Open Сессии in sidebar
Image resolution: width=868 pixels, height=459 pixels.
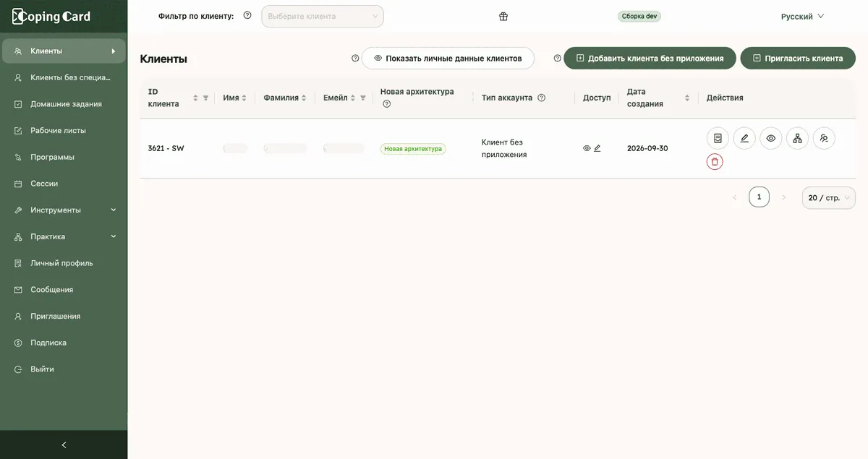tap(64, 184)
